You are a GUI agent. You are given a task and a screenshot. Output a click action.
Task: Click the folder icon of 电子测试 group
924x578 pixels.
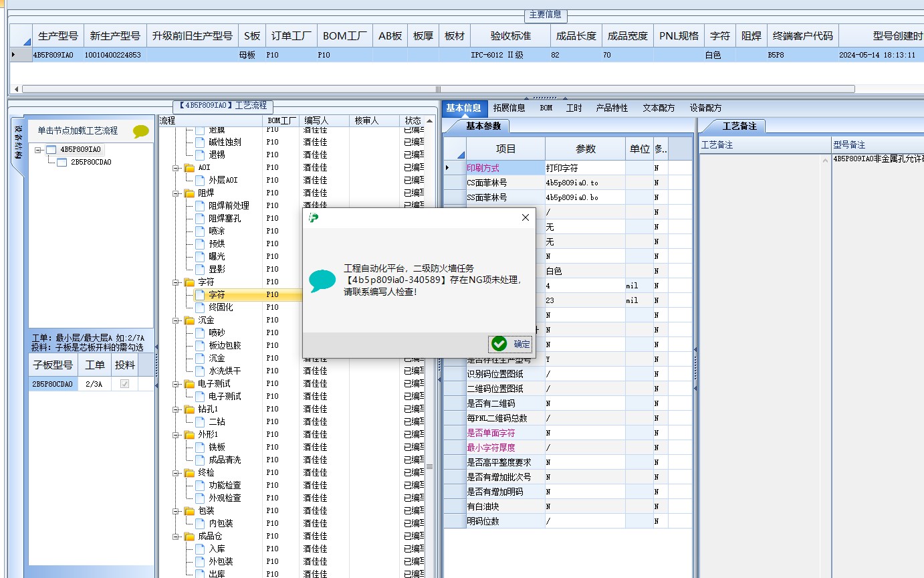tap(189, 383)
